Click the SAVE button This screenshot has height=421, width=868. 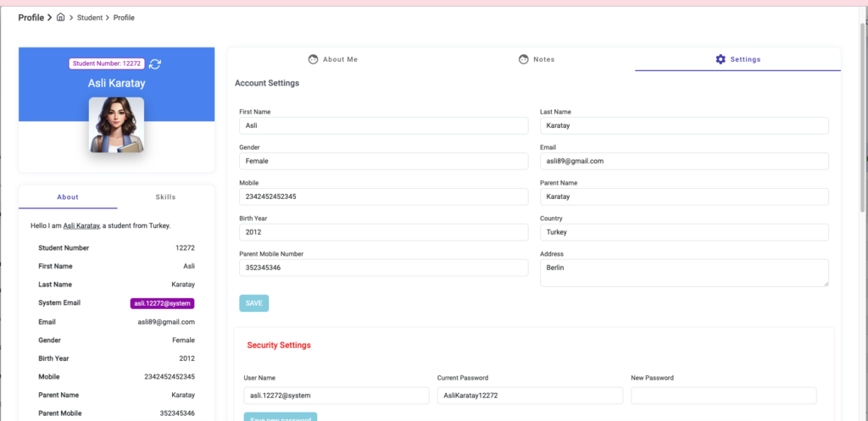tap(253, 302)
